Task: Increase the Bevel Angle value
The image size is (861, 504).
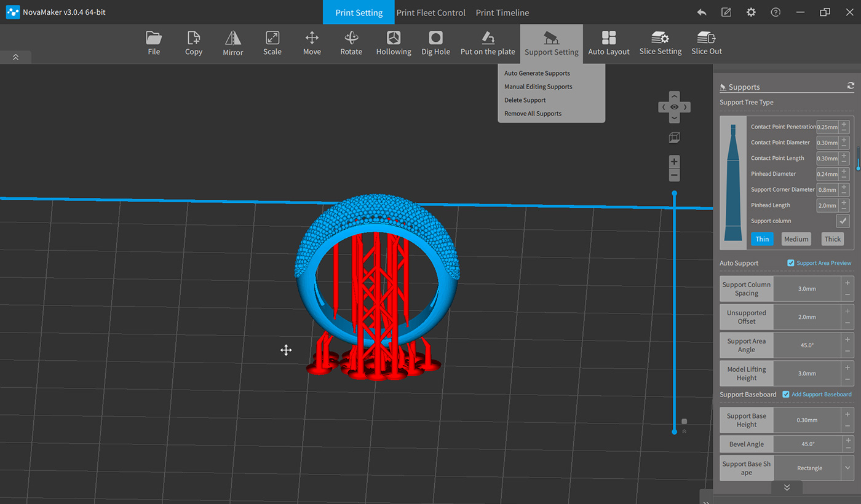Action: pyautogui.click(x=849, y=440)
